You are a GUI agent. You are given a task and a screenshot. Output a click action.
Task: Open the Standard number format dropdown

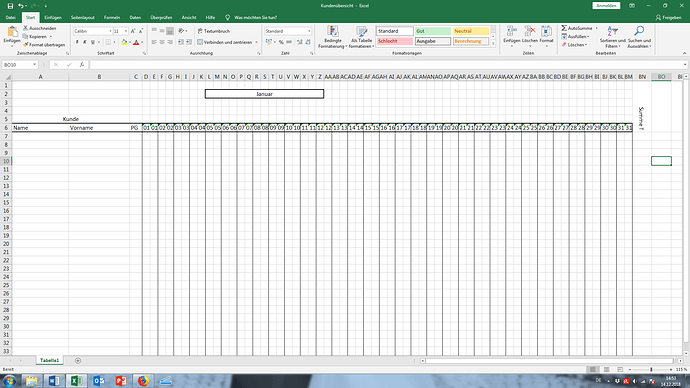[x=309, y=31]
